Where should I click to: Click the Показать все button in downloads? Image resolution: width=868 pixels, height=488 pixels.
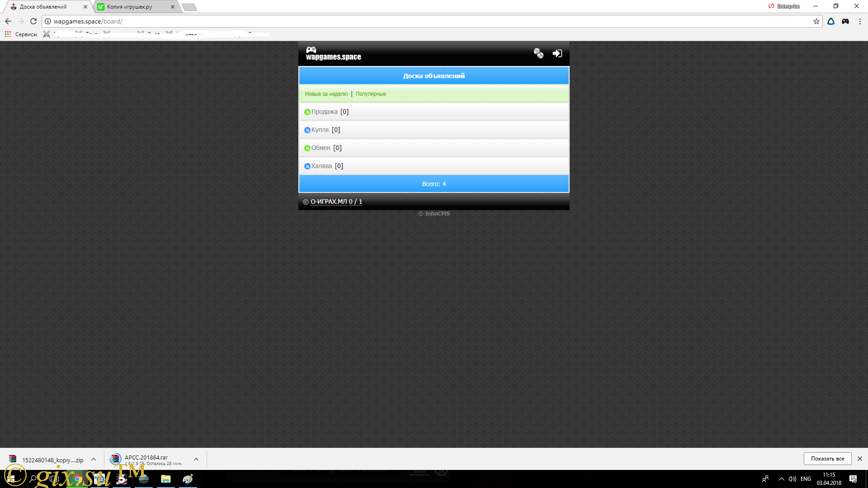coord(828,458)
